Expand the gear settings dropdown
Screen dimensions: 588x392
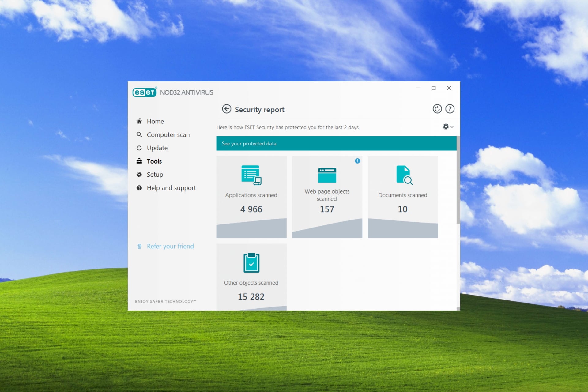[448, 127]
